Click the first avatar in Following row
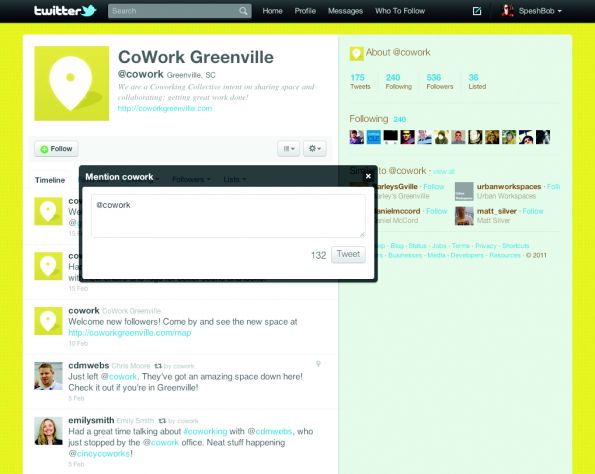This screenshot has height=474, width=595. 356,137
